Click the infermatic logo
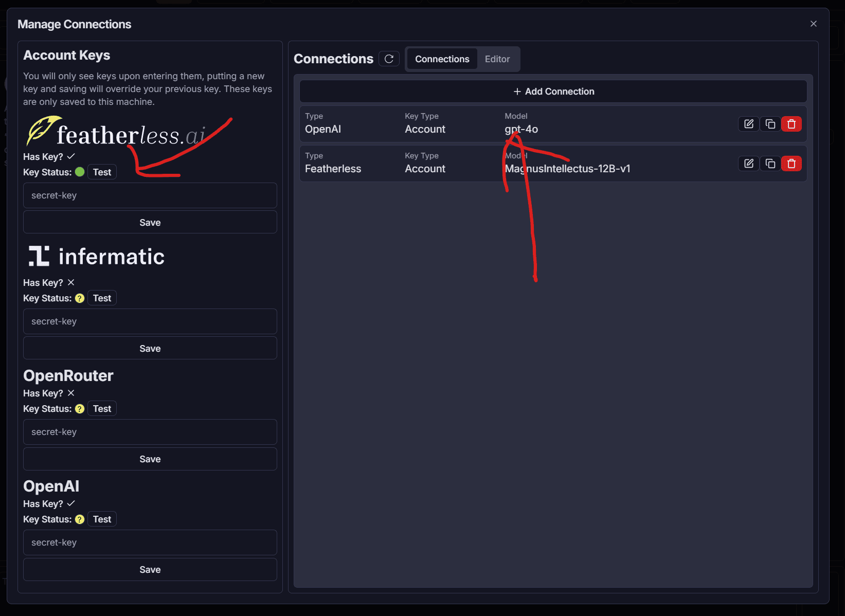845x616 pixels. (x=96, y=256)
